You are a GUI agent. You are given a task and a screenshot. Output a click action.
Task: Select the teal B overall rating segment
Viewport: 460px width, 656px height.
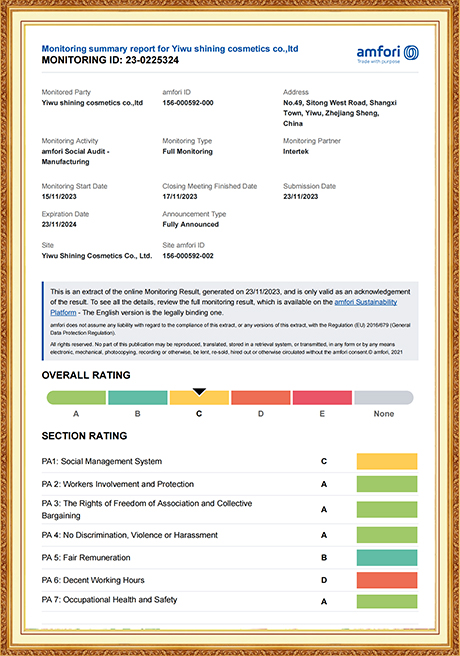[138, 397]
